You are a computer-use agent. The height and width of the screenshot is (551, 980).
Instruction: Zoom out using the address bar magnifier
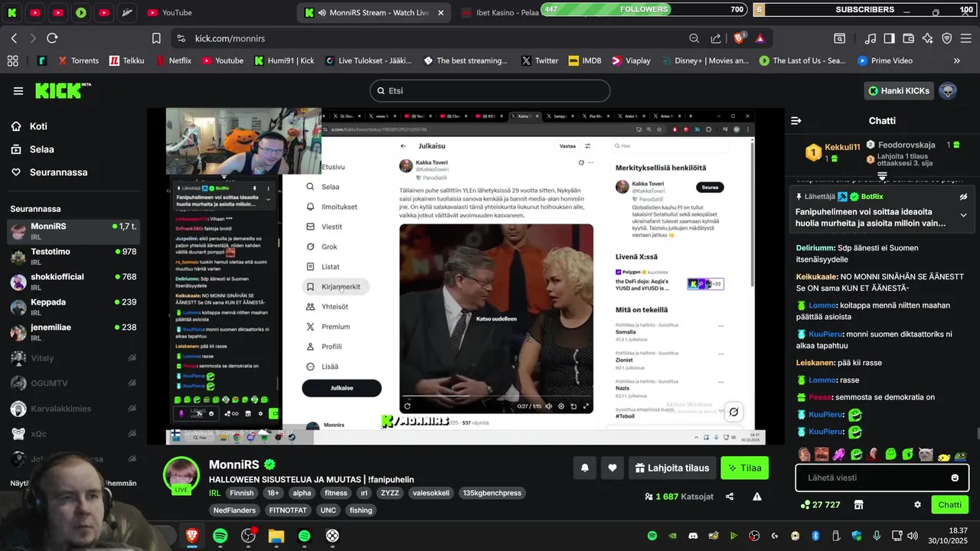(x=694, y=38)
